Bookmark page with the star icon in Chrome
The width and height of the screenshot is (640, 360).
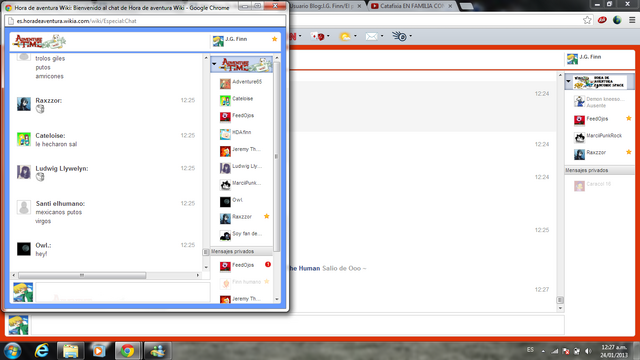(x=587, y=20)
